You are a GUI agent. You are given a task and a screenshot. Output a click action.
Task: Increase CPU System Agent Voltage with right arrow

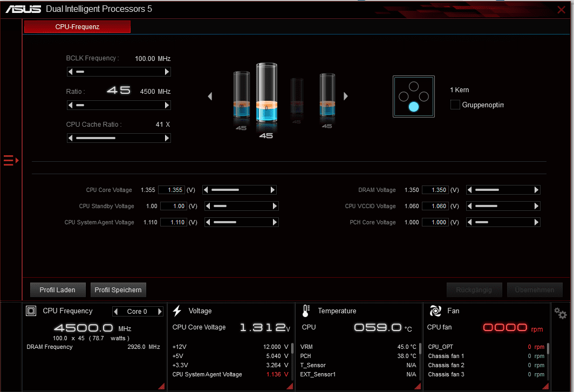275,222
